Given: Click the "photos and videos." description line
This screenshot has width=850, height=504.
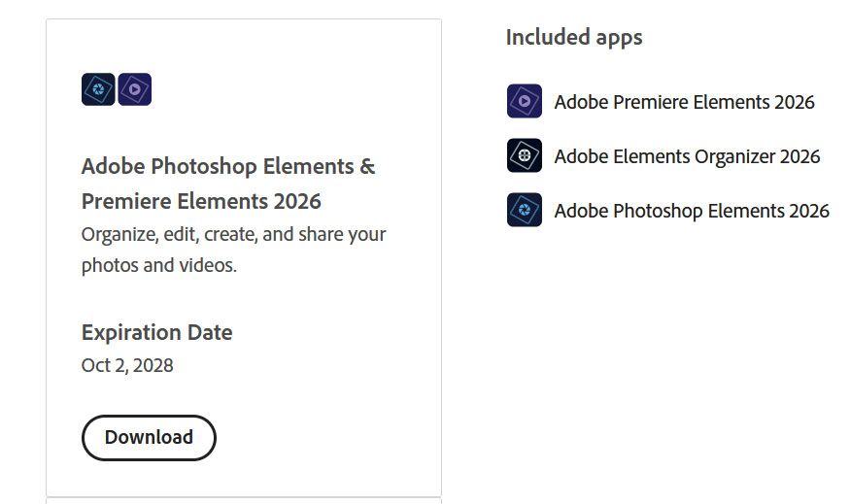Looking at the screenshot, I should tap(159, 265).
